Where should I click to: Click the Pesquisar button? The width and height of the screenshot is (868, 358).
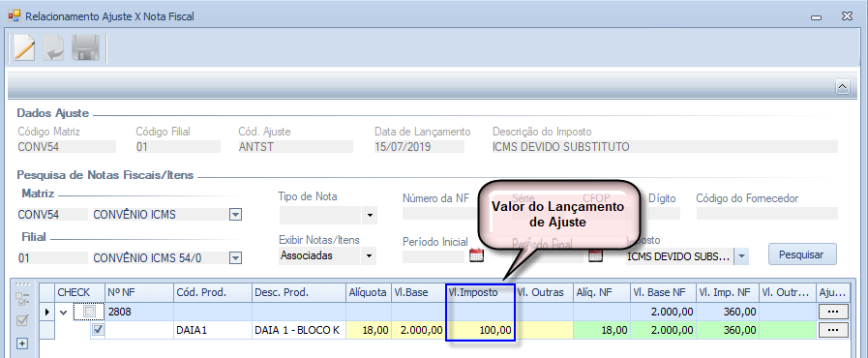pyautogui.click(x=801, y=254)
